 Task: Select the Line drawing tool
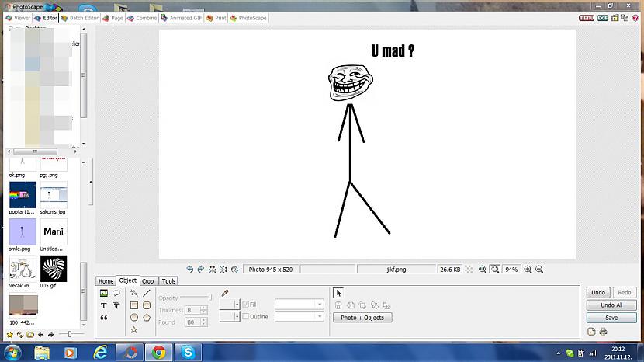tap(147, 294)
